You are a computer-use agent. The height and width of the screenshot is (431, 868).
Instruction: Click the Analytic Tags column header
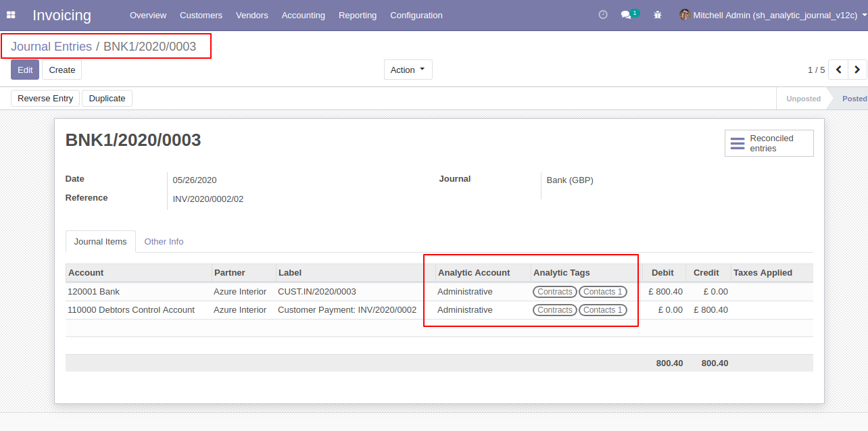coord(585,273)
